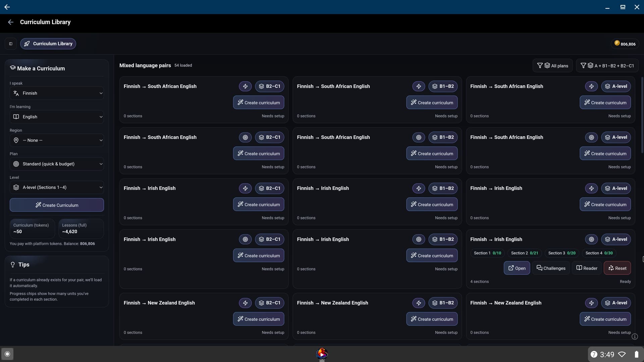
Task: Reset the Finnish Irish English A-level curriculum
Action: click(617, 268)
